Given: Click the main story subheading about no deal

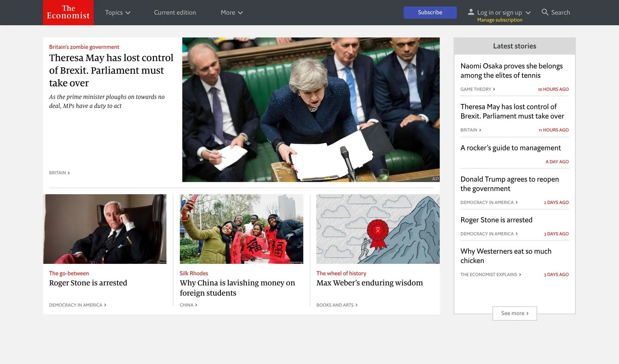Looking at the screenshot, I should point(107,101).
